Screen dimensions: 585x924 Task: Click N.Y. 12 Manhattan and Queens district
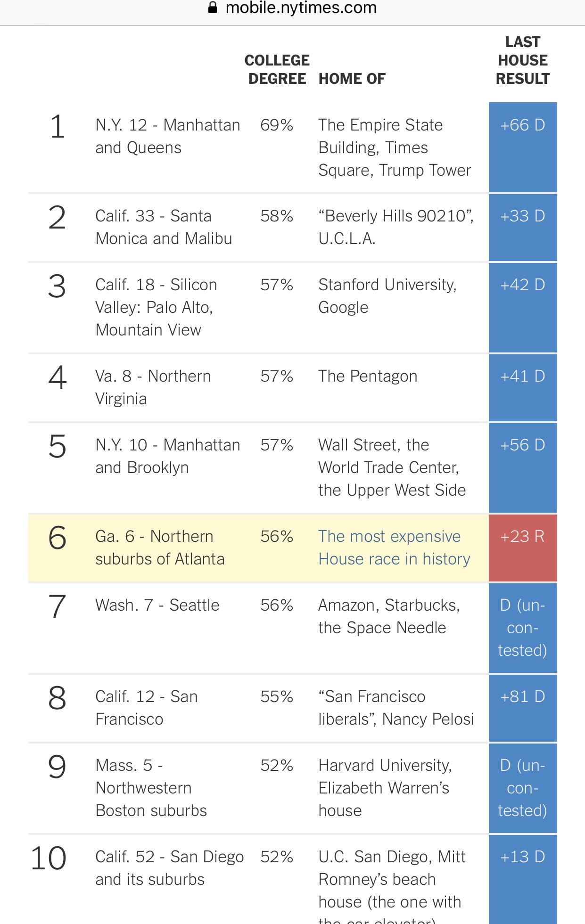[x=167, y=136]
